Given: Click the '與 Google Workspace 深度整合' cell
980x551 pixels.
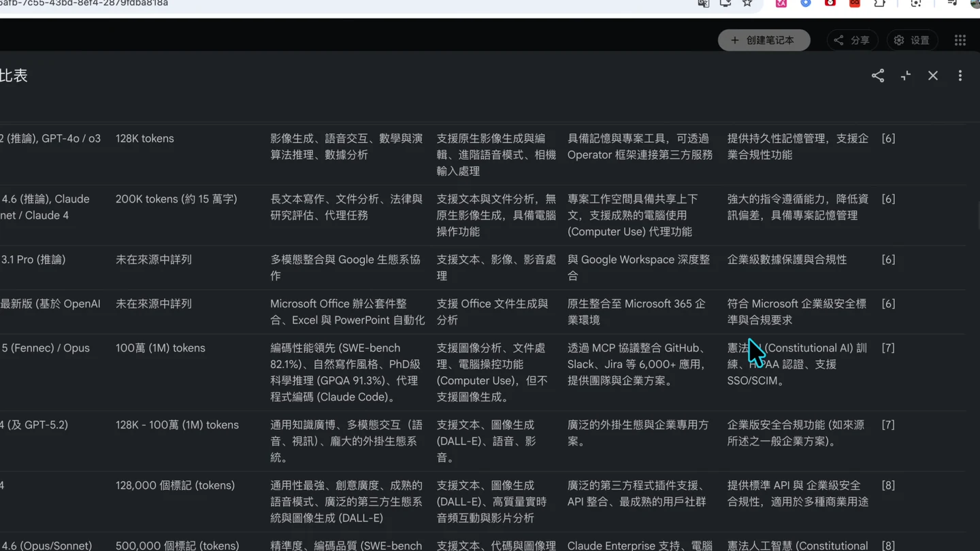Looking at the screenshot, I should point(638,267).
